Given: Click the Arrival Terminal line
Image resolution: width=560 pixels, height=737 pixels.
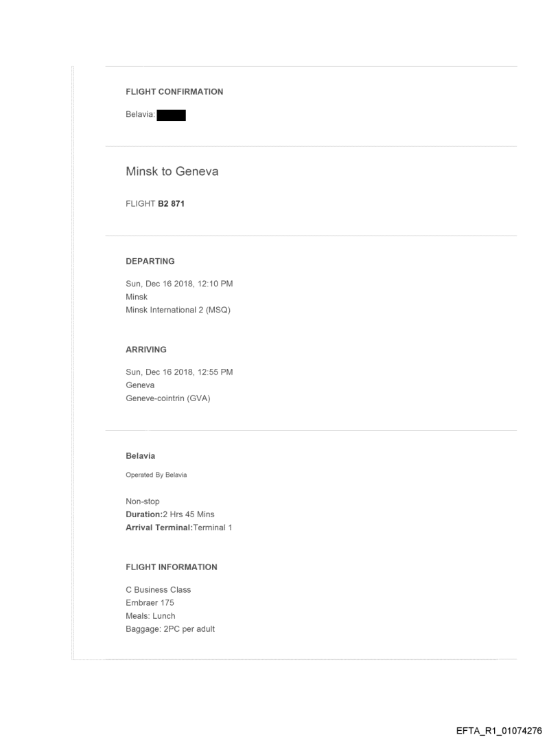Looking at the screenshot, I should tap(178, 528).
